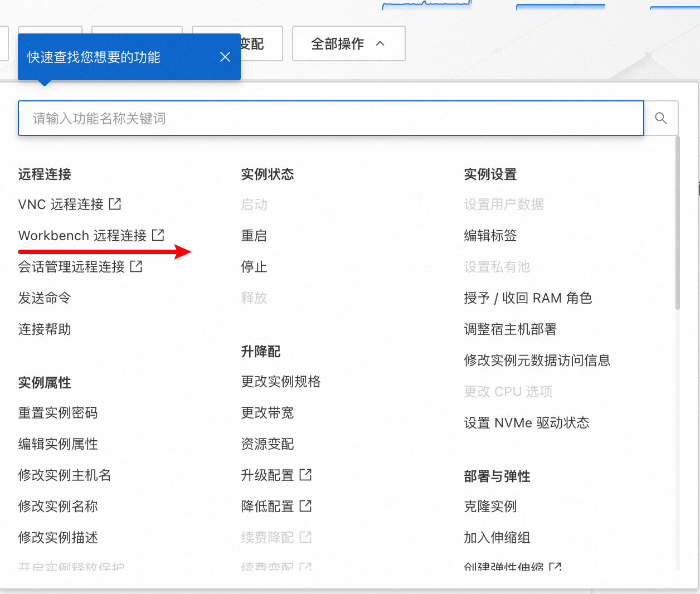Screen dimensions: 700x594
Task: Click the panel's vertical scrollbar
Action: tap(678, 223)
